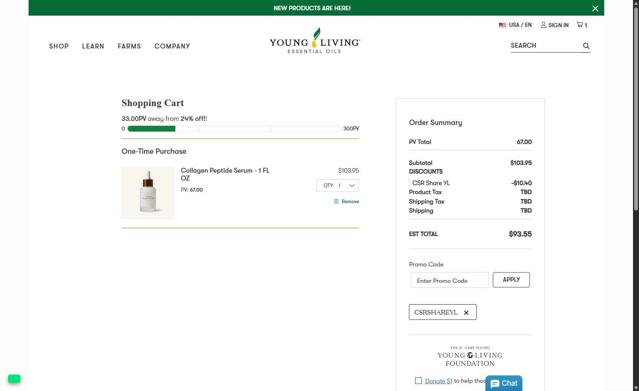Click the $103.95 item price

coord(348,170)
